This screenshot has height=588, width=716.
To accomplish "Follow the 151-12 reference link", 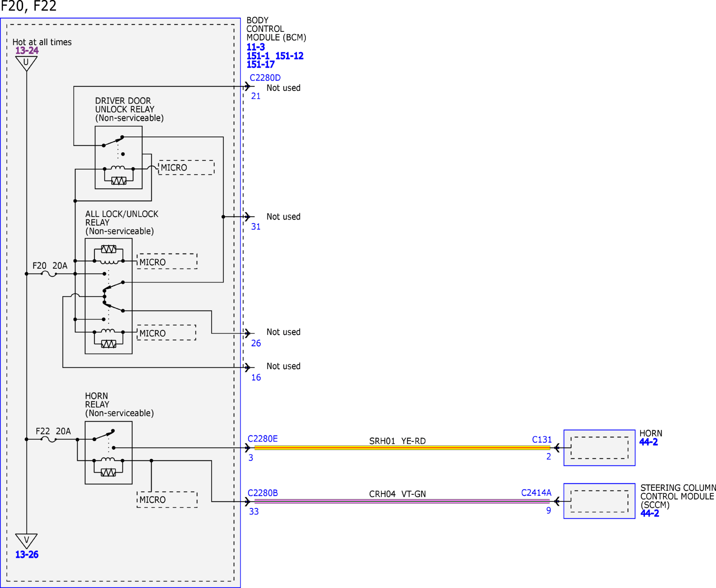I will [x=289, y=56].
